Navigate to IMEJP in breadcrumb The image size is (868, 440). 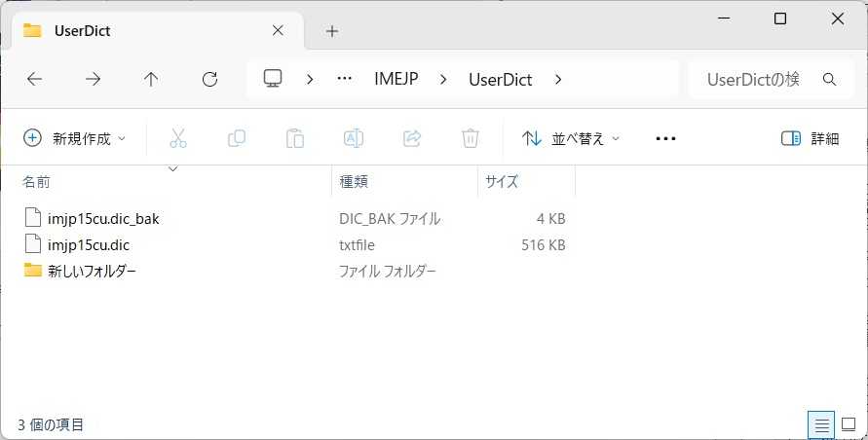click(x=396, y=80)
